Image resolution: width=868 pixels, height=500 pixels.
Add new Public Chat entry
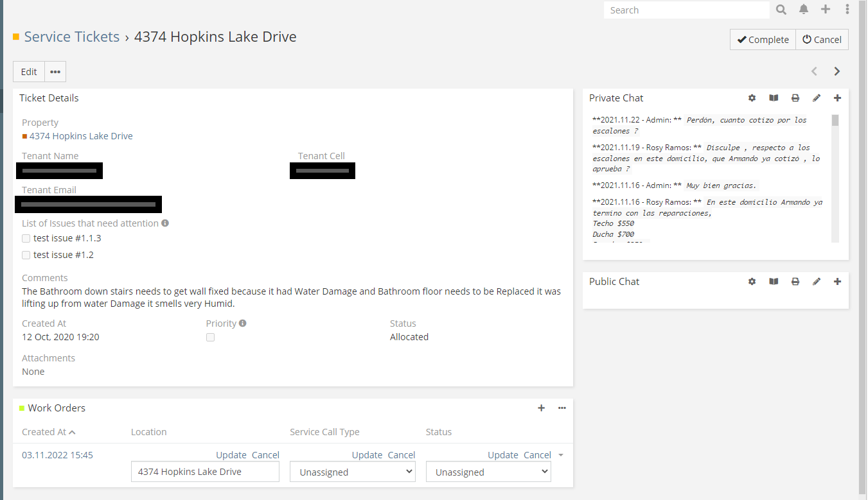tap(837, 282)
